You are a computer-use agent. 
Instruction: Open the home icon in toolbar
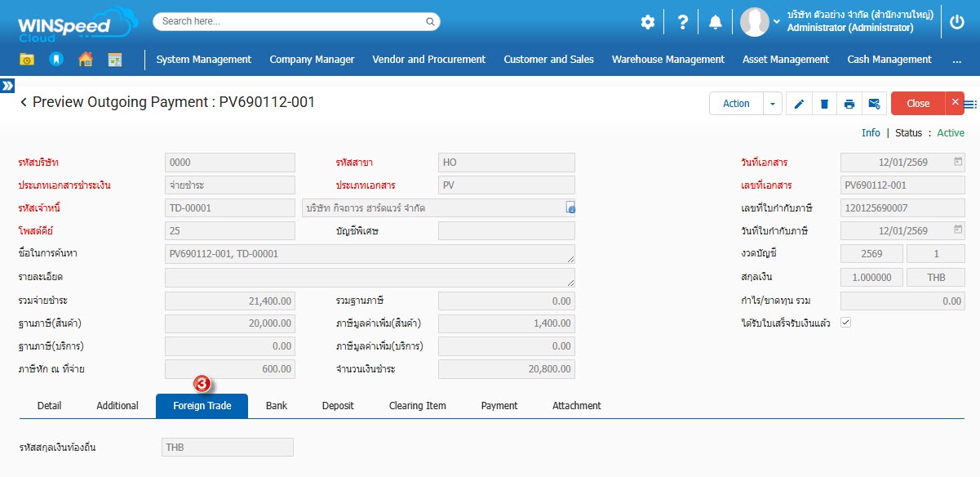[86, 60]
